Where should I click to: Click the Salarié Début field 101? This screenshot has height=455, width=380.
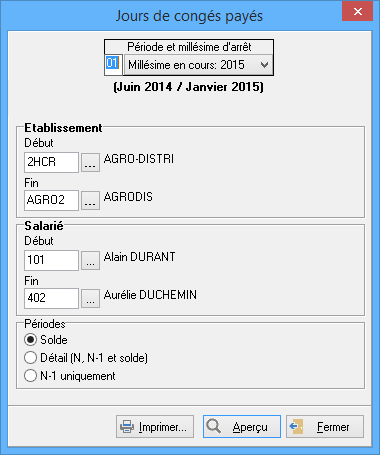click(51, 260)
